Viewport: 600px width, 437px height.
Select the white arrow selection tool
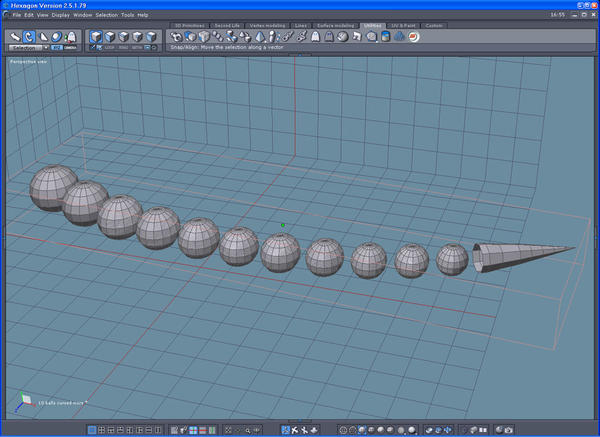coord(15,37)
